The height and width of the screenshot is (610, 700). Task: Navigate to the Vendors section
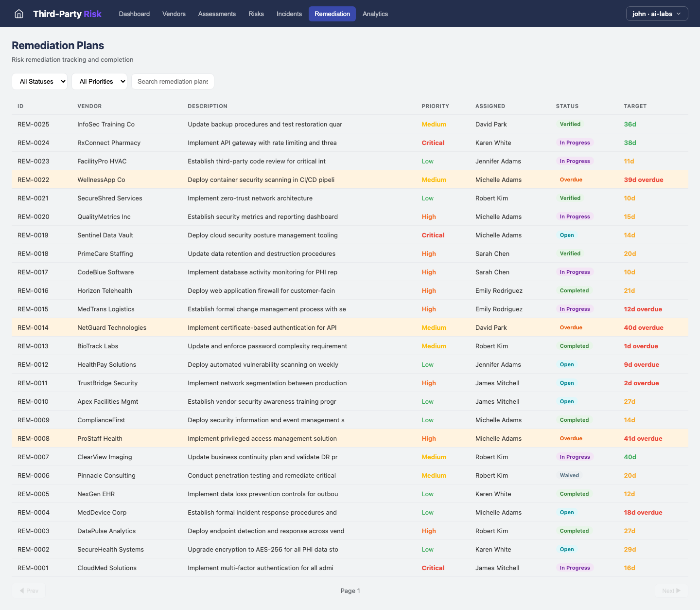coord(174,14)
